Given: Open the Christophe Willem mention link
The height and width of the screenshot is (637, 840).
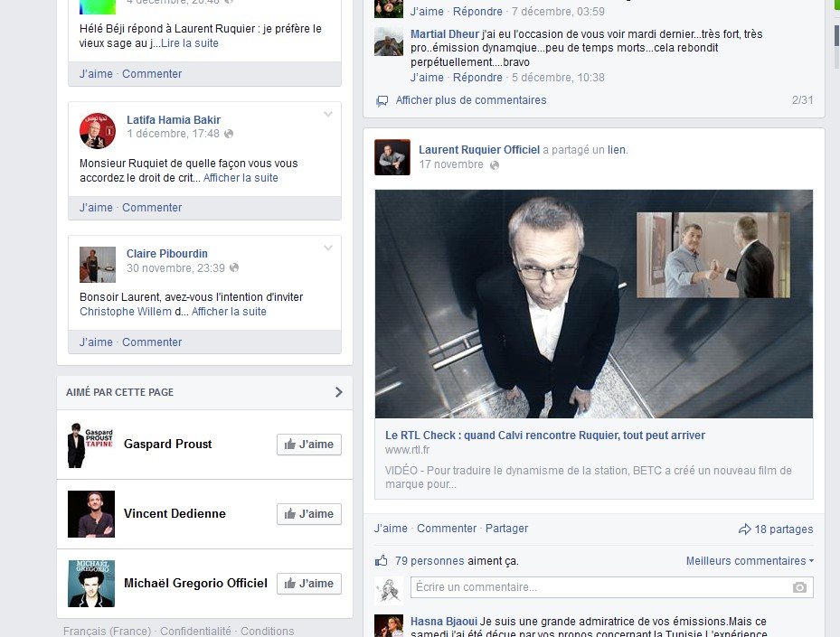Looking at the screenshot, I should 126,312.
